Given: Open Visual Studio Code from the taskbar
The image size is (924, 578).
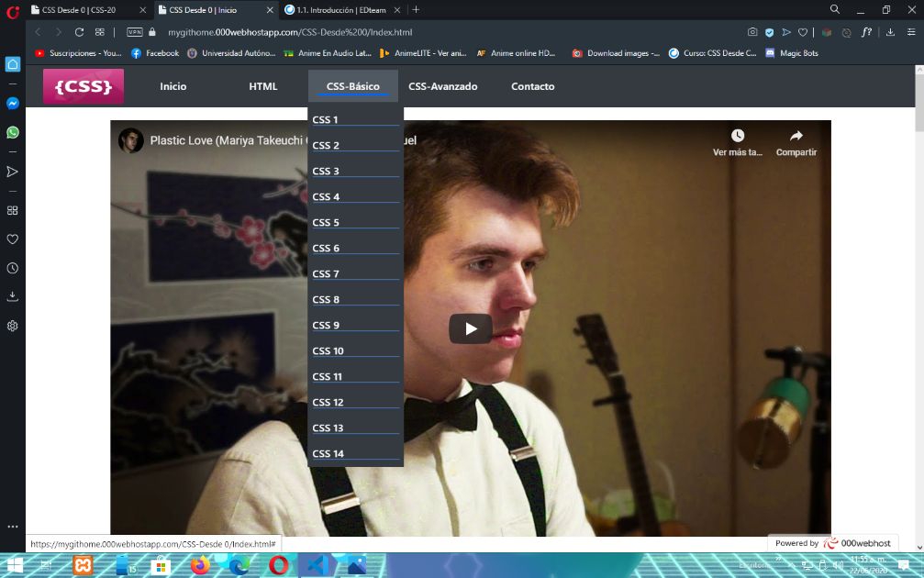Looking at the screenshot, I should pyautogui.click(x=317, y=566).
